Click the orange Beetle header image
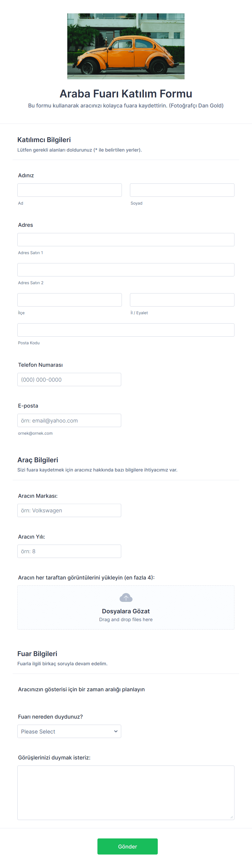Viewport: 252px width, 868px height. coord(126,46)
